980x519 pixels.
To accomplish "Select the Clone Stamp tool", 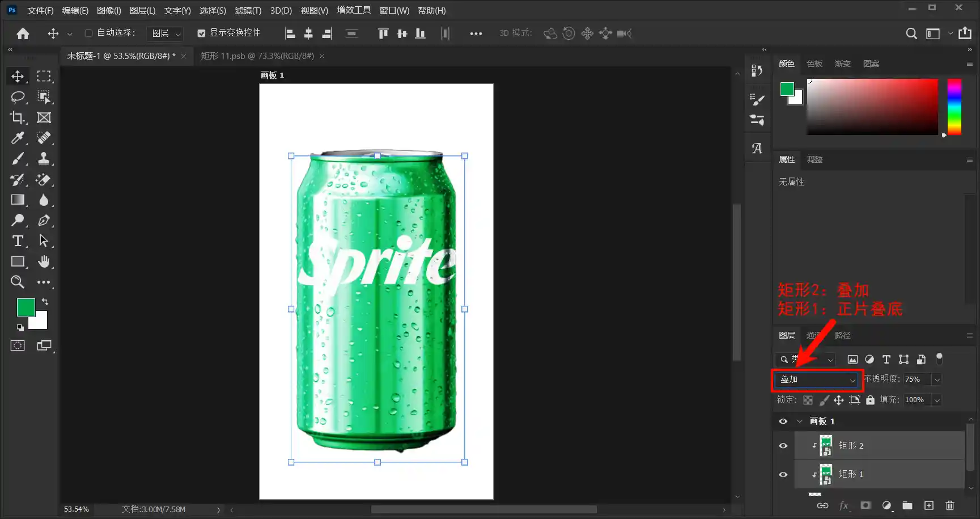I will click(x=44, y=158).
